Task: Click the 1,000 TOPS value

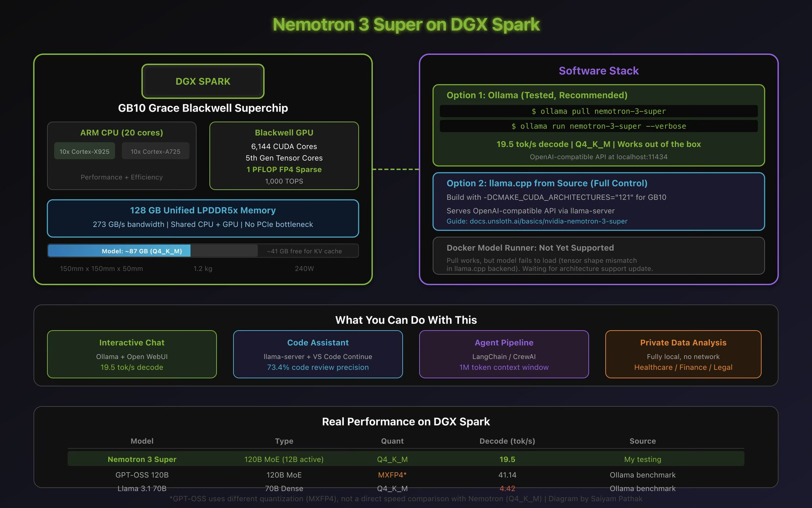Action: coord(284,181)
